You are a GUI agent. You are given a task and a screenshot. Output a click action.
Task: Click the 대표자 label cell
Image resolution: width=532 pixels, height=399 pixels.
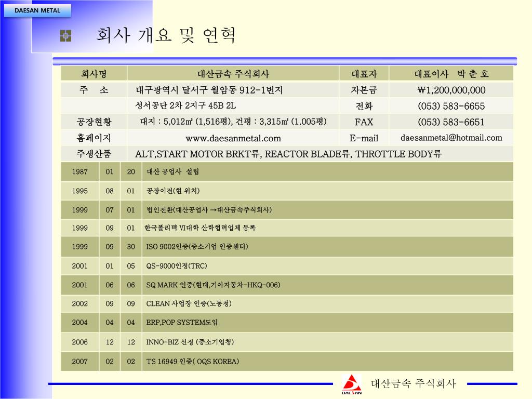click(x=364, y=74)
